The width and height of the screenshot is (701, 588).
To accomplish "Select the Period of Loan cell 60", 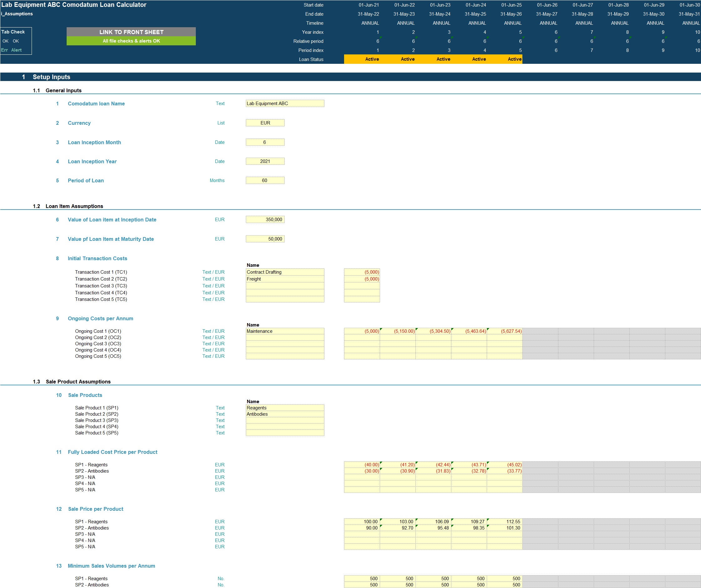I will click(265, 180).
